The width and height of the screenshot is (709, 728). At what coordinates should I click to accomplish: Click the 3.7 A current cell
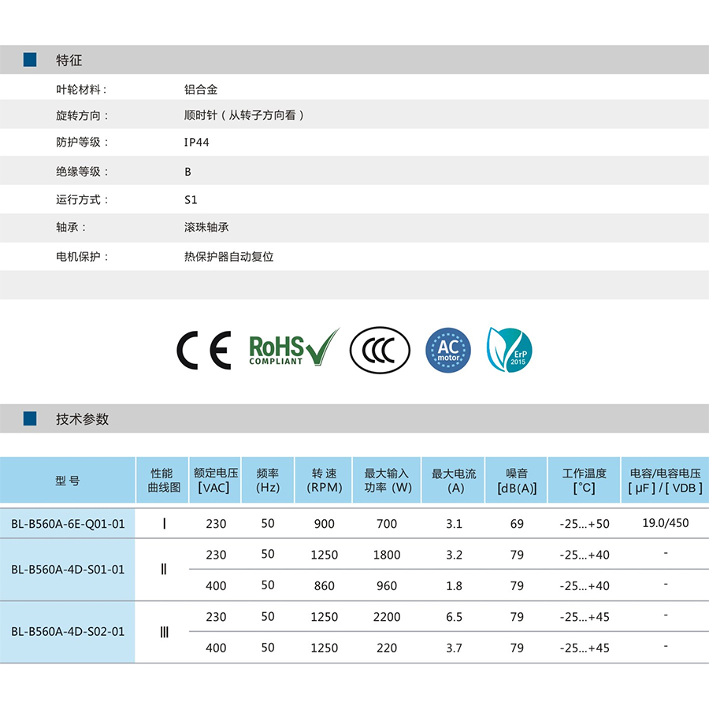[x=454, y=648]
